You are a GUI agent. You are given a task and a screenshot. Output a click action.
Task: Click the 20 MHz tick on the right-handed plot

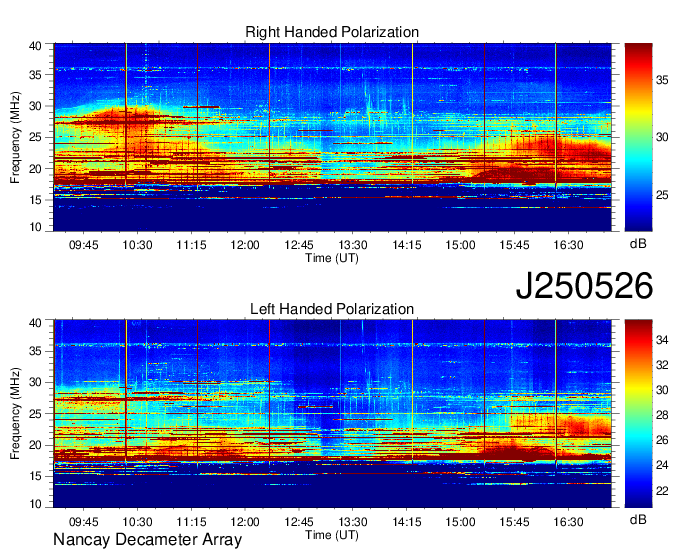[35, 169]
